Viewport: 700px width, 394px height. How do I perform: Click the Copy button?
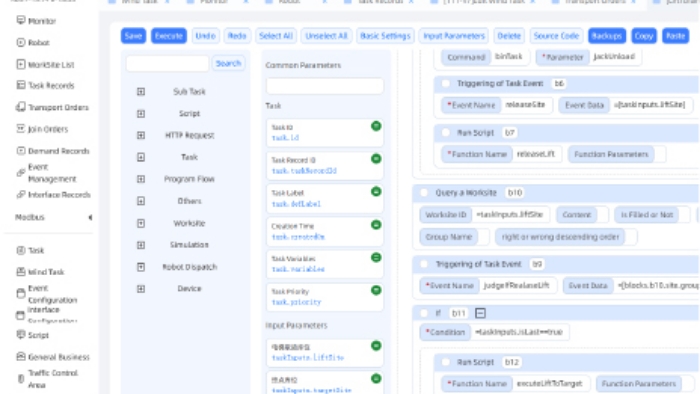click(644, 36)
